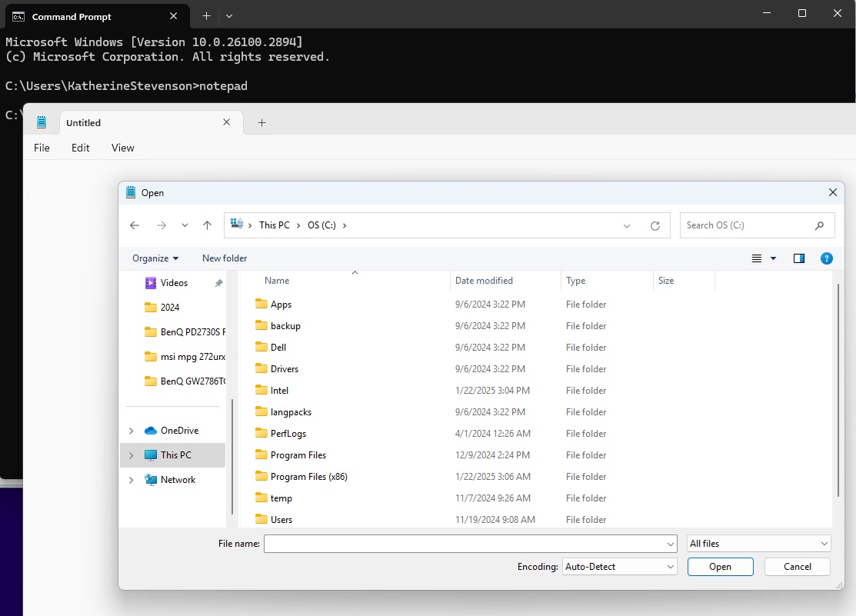Screen dimensions: 856x616
Task: Click the Open button
Action: coord(720,567)
